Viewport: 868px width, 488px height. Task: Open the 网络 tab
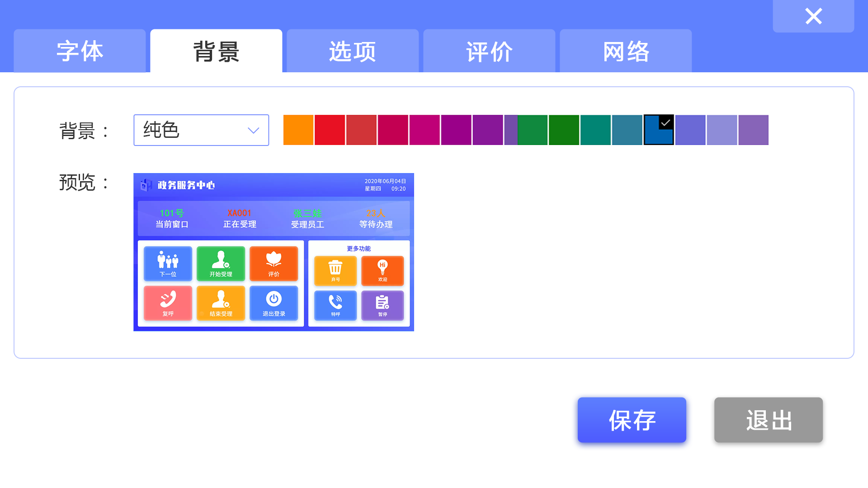tap(626, 51)
